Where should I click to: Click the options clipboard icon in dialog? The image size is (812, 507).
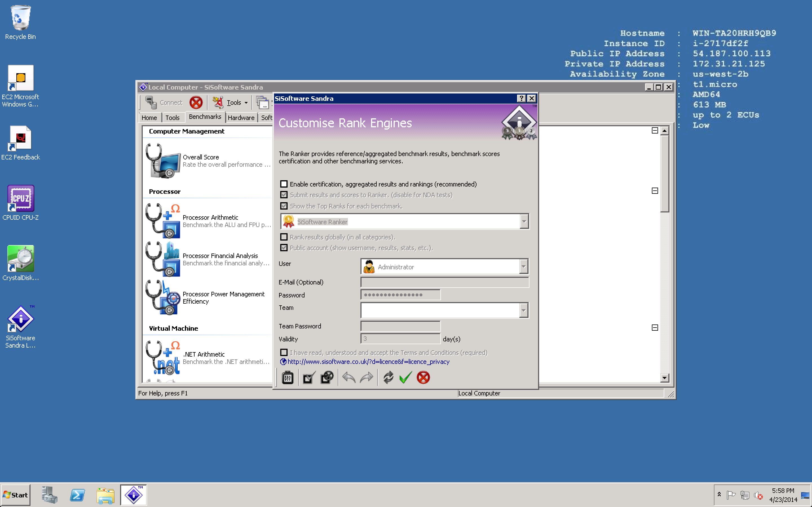(288, 377)
